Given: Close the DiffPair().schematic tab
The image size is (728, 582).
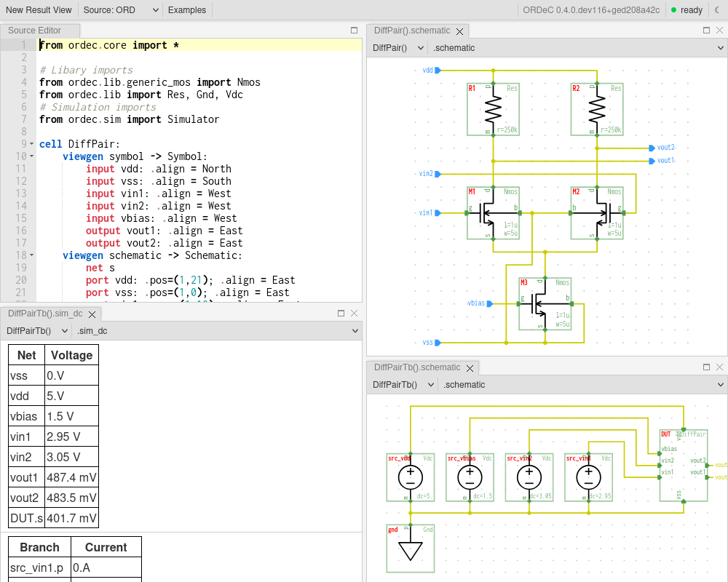Looking at the screenshot, I should point(459,31).
